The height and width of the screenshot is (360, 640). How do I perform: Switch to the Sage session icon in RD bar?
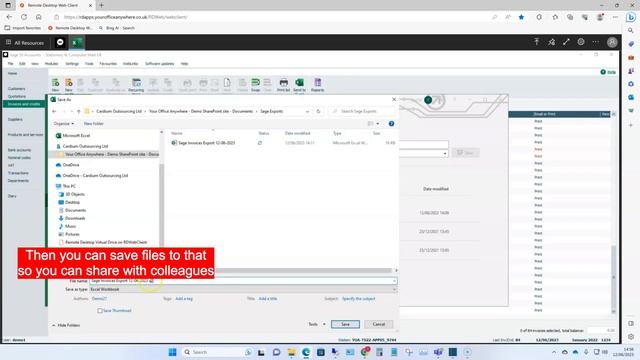click(x=60, y=42)
